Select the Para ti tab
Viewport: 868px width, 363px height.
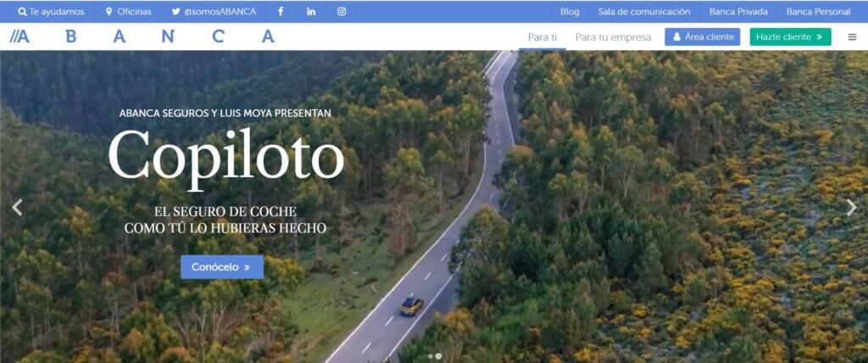tap(542, 37)
